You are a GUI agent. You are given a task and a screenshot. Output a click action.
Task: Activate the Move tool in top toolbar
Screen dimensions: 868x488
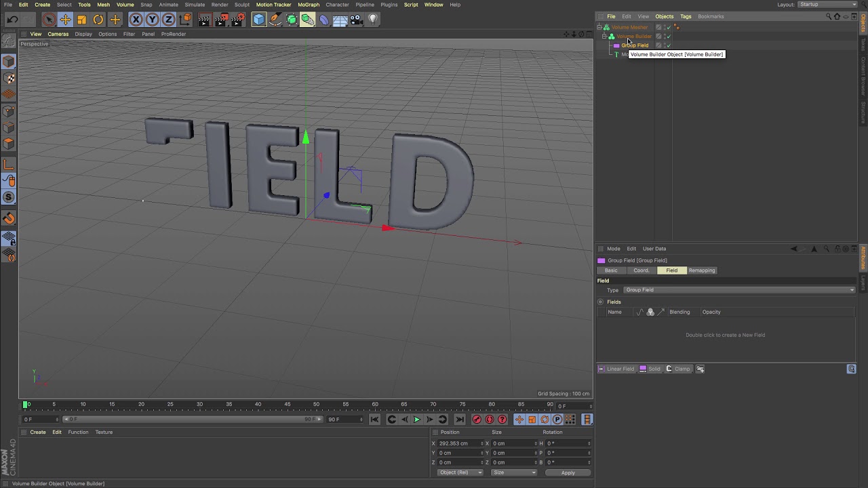coord(65,20)
